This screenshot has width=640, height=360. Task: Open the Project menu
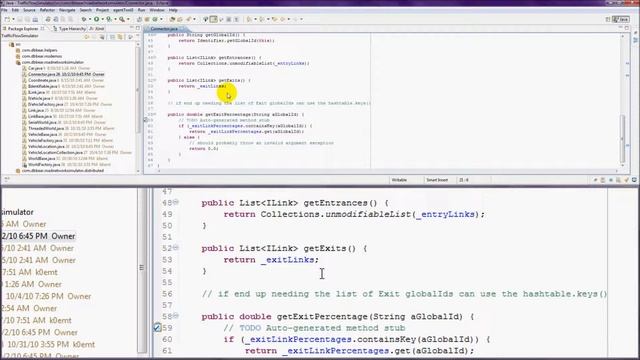(102, 10)
